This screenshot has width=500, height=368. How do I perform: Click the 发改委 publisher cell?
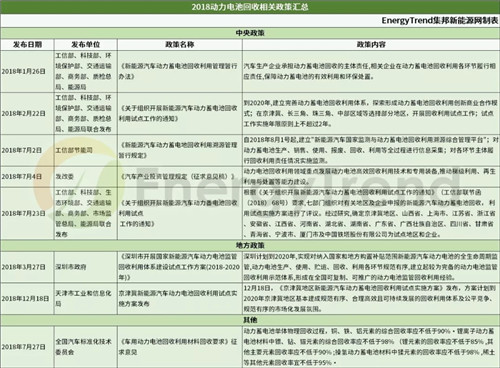point(86,177)
